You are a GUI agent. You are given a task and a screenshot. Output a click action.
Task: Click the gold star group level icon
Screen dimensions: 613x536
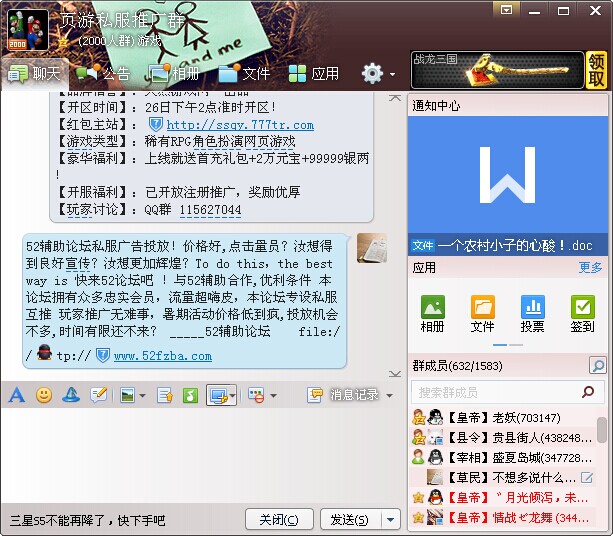click(63, 42)
